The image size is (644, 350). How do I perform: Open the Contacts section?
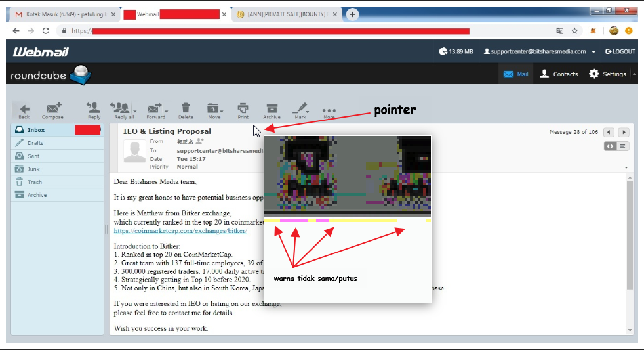[x=559, y=74]
